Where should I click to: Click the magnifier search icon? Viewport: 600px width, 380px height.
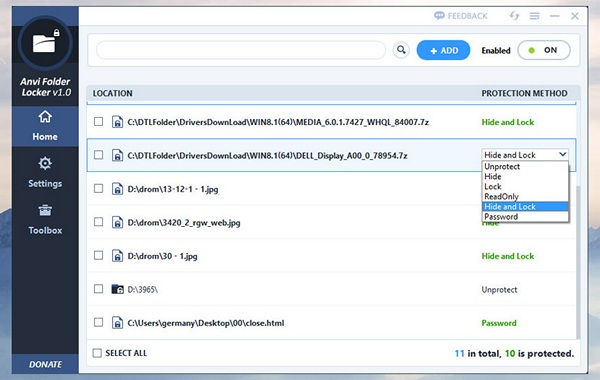click(401, 50)
